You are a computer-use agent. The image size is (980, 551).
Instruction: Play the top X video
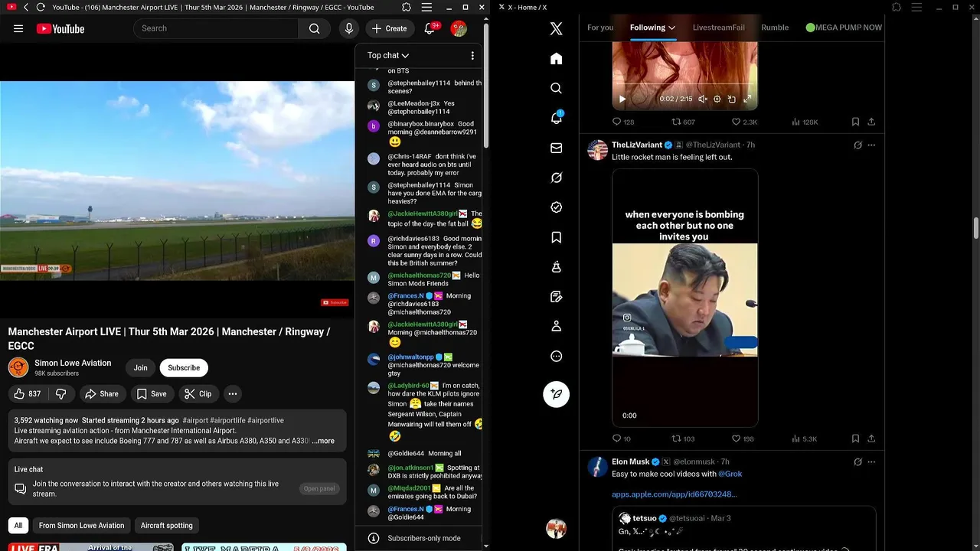click(622, 99)
